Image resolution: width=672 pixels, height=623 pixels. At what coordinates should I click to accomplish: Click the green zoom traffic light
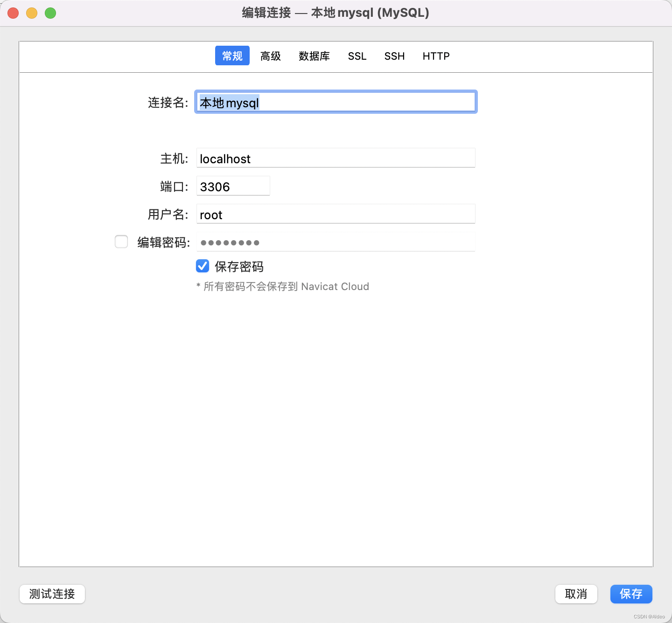coord(49,13)
